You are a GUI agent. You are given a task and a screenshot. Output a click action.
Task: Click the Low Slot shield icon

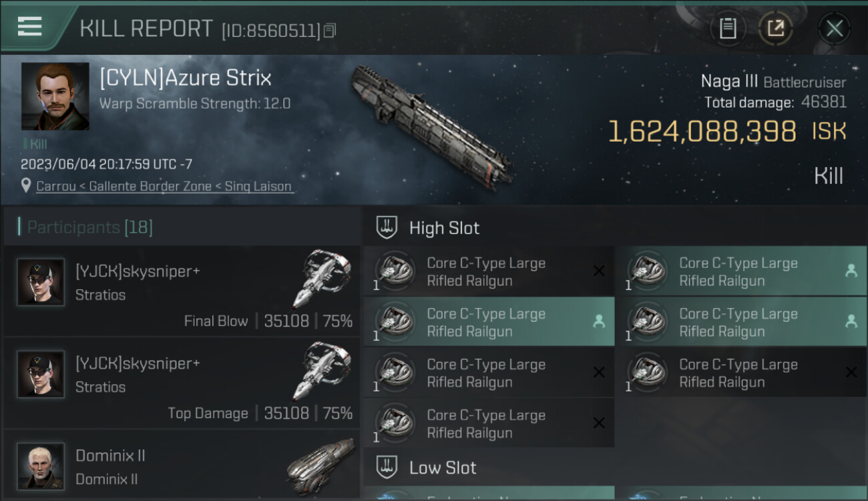(387, 467)
